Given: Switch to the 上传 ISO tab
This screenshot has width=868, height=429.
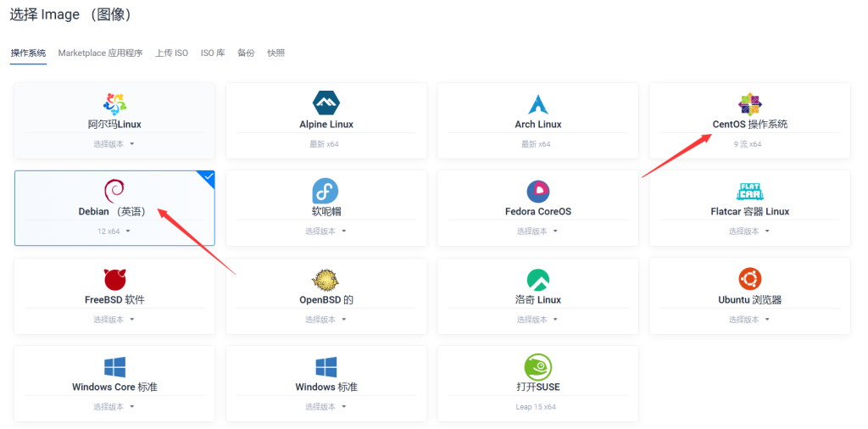Looking at the screenshot, I should point(171,53).
